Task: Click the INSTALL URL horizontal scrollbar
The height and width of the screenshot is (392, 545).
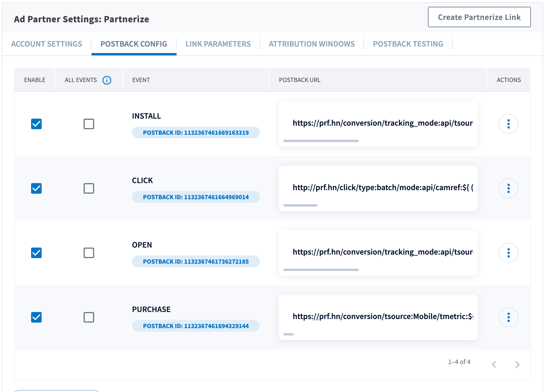Action: click(321, 141)
